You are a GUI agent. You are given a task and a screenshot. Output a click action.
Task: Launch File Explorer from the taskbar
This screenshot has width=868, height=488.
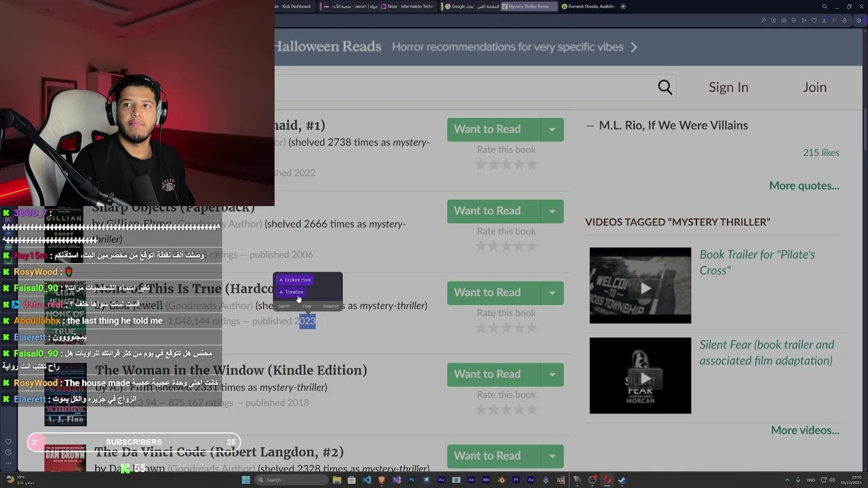[337, 480]
